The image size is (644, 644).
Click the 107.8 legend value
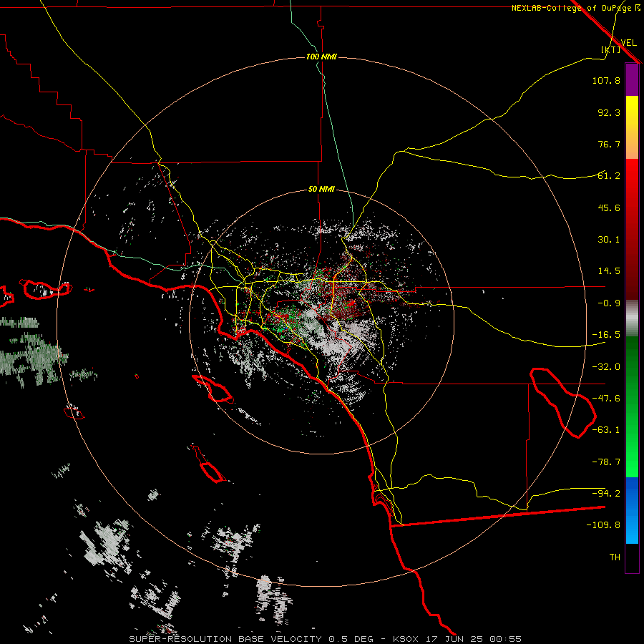(606, 80)
